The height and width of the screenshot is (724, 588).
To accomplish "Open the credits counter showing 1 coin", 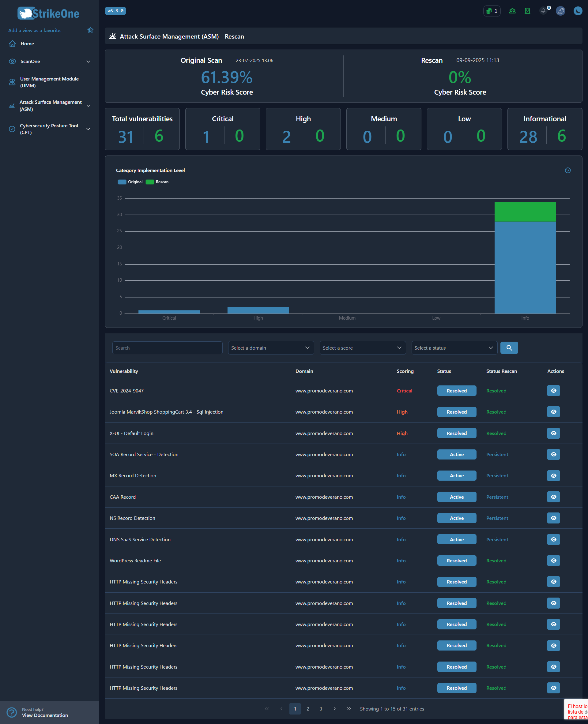I will pyautogui.click(x=492, y=11).
